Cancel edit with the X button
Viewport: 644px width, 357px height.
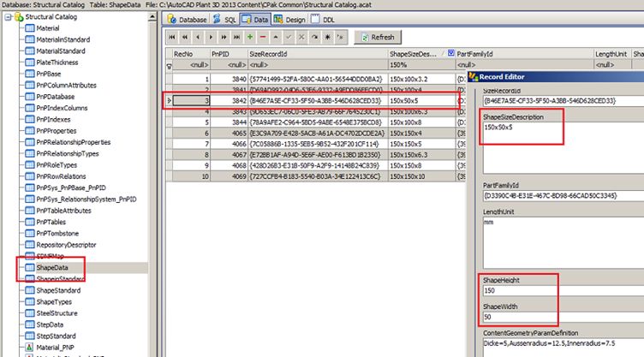(301, 37)
